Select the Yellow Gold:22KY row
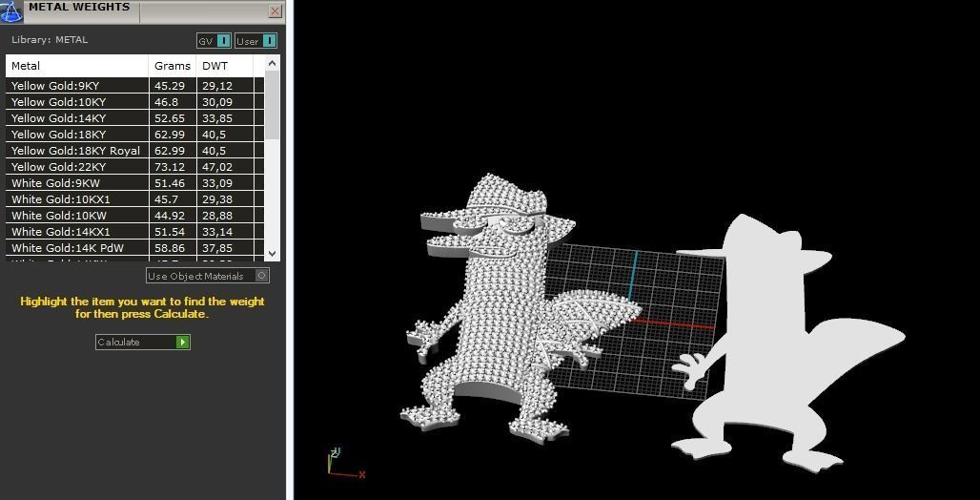The width and height of the screenshot is (980, 500). click(135, 167)
